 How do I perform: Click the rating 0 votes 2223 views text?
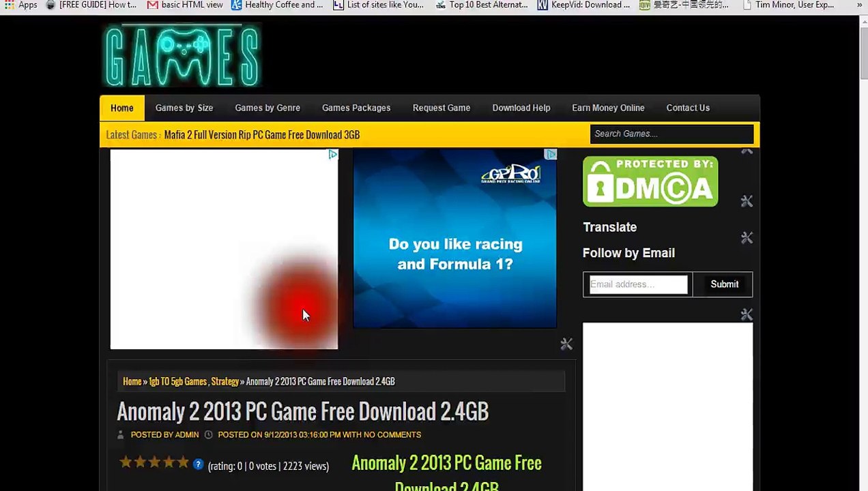[268, 466]
